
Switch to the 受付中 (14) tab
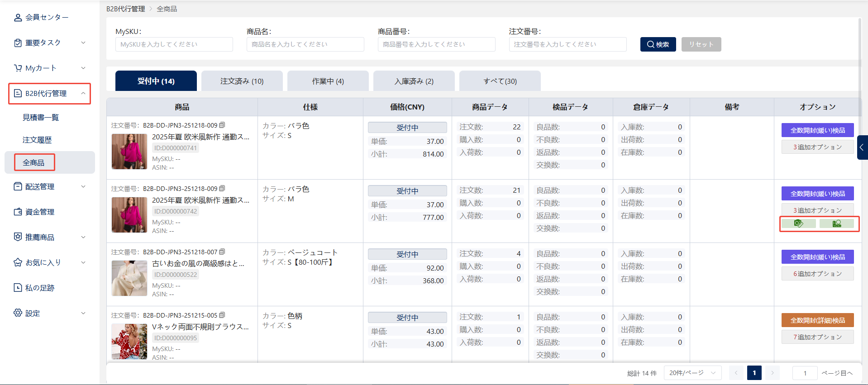tap(156, 81)
